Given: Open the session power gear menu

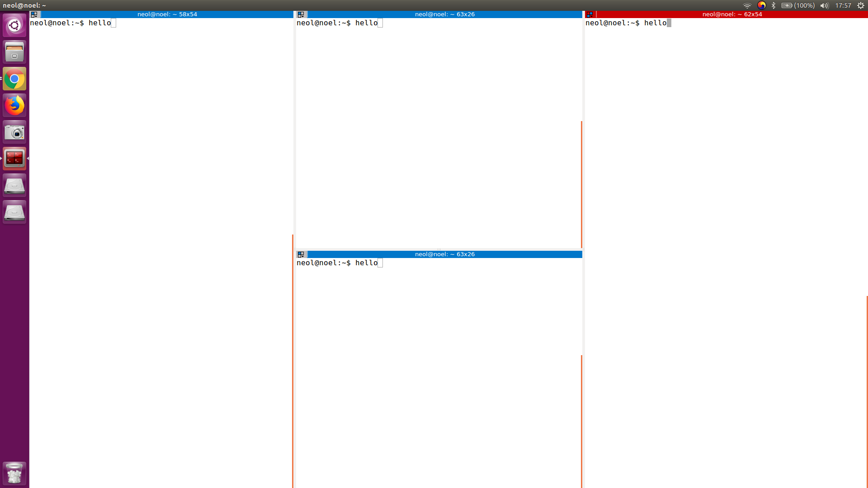Looking at the screenshot, I should (861, 5).
